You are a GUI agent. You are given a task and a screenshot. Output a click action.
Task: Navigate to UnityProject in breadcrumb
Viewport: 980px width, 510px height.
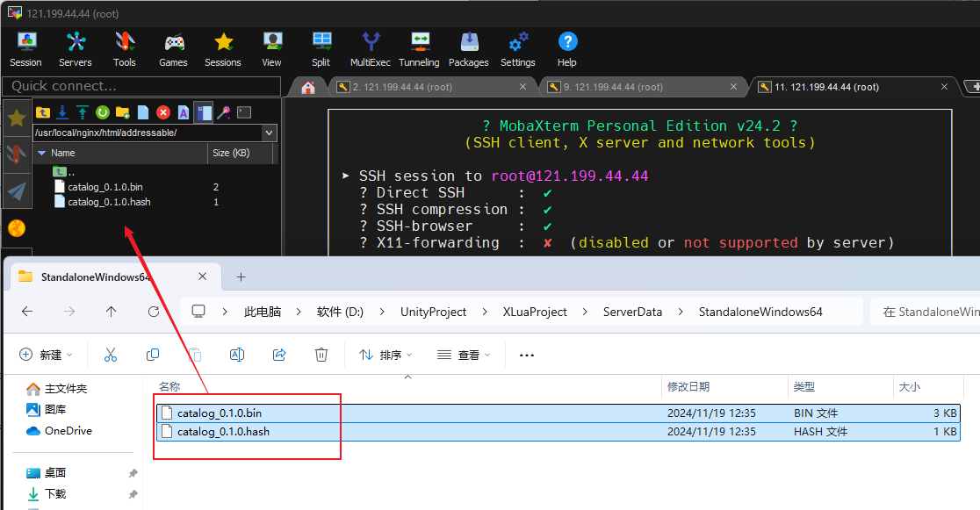click(x=433, y=312)
